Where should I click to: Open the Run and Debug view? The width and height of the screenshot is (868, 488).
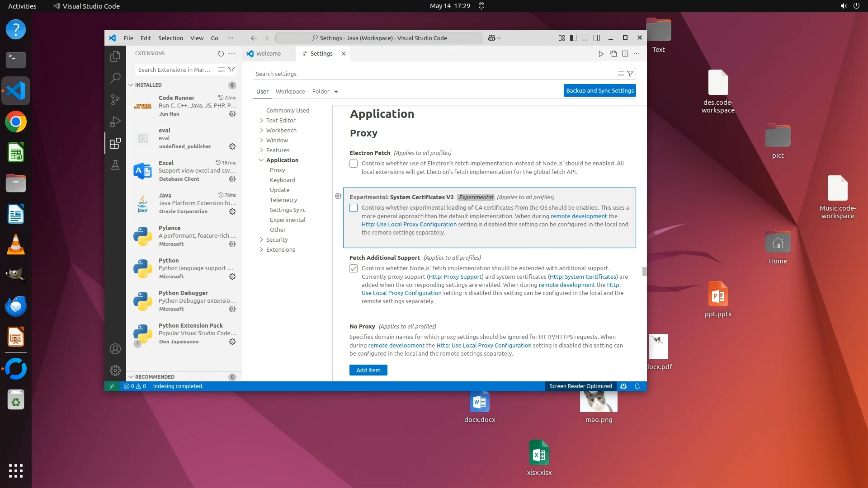[115, 122]
